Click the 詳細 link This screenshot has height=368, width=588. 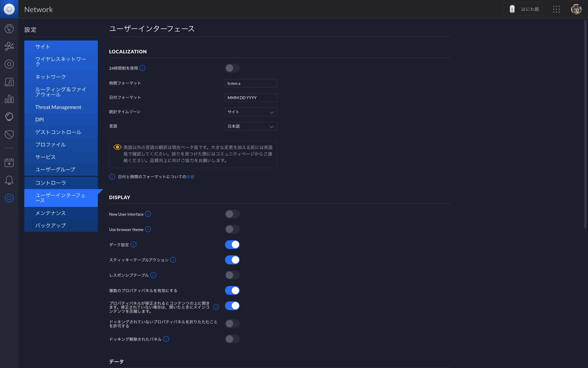click(190, 177)
